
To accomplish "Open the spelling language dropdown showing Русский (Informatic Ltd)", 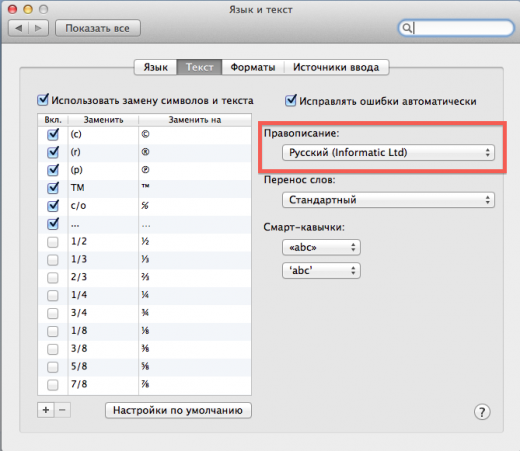I will click(x=388, y=153).
